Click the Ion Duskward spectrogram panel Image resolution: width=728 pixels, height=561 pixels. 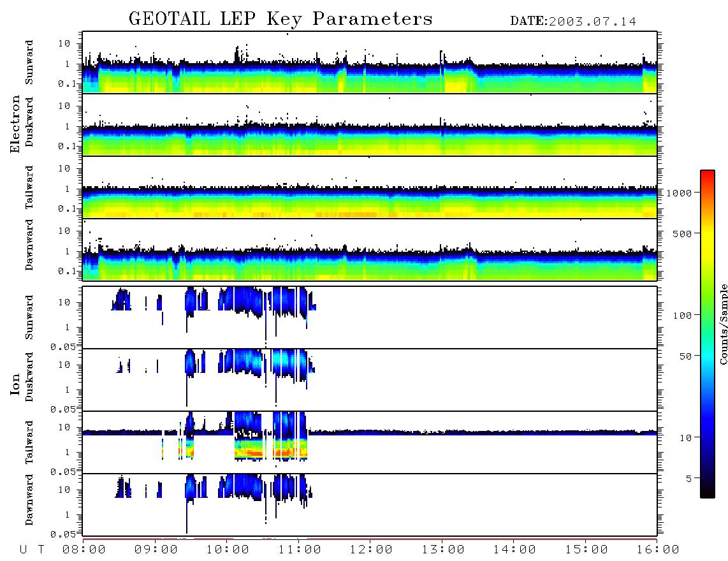point(370,380)
